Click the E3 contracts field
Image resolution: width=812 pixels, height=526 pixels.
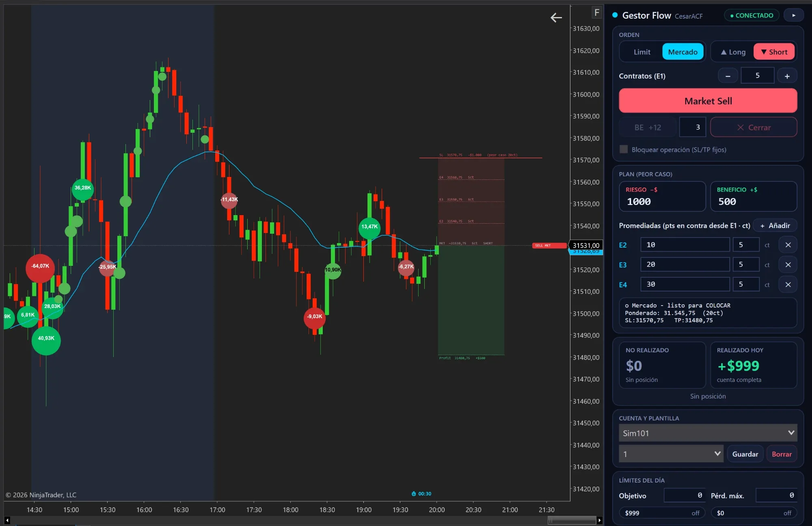[746, 265]
